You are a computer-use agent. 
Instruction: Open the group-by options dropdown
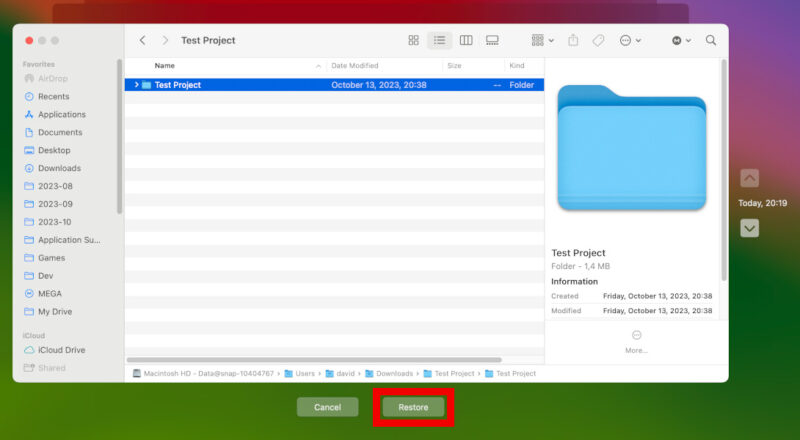[x=542, y=40]
